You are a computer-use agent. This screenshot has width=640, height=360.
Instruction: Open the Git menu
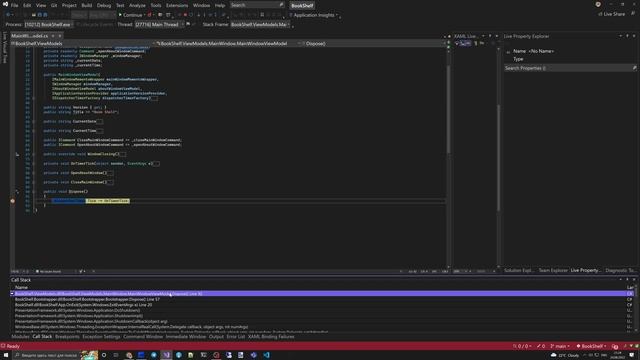(54, 5)
